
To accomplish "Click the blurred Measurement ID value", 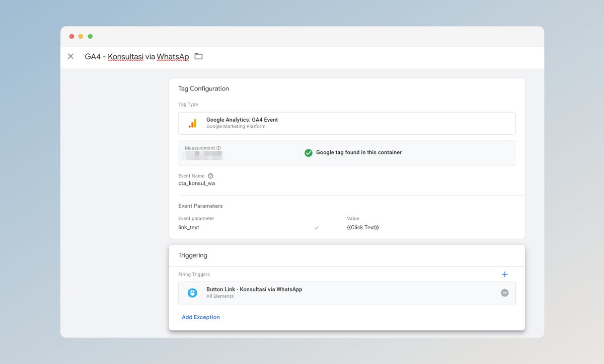I will (x=203, y=155).
